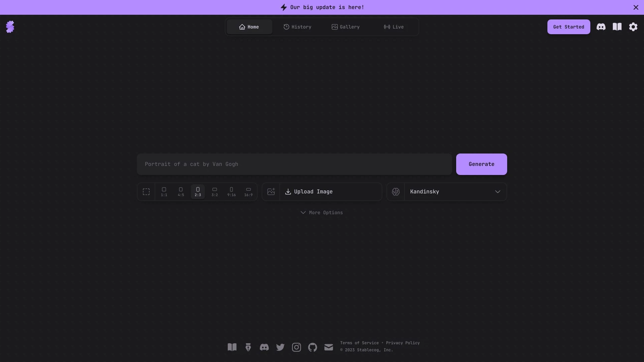Open settings gear icon
Screen dimensions: 644x362
tap(633, 26)
